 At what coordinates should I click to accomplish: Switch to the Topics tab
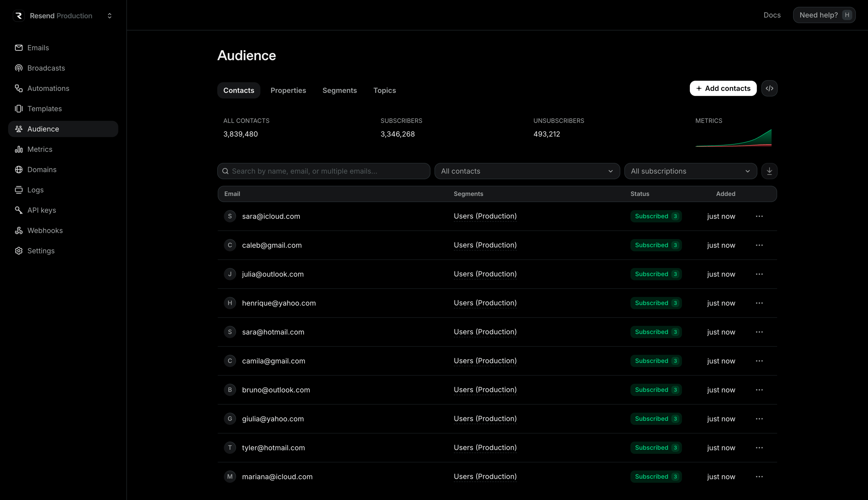(x=384, y=90)
